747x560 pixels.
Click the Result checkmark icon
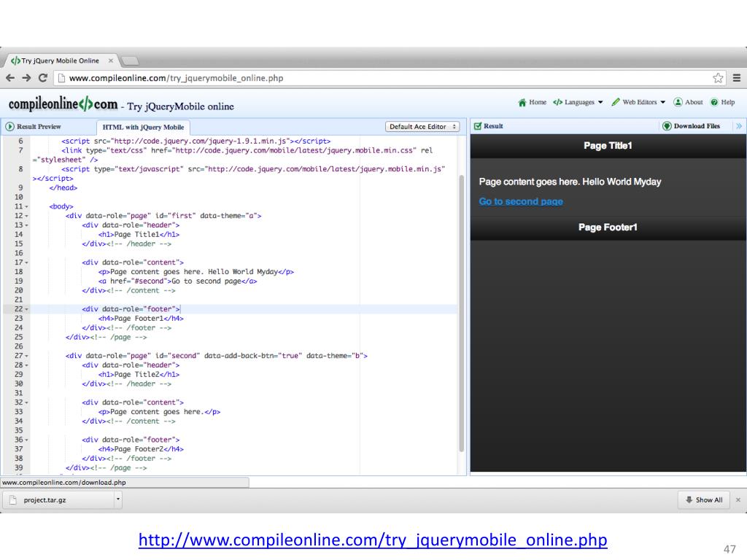(477, 126)
